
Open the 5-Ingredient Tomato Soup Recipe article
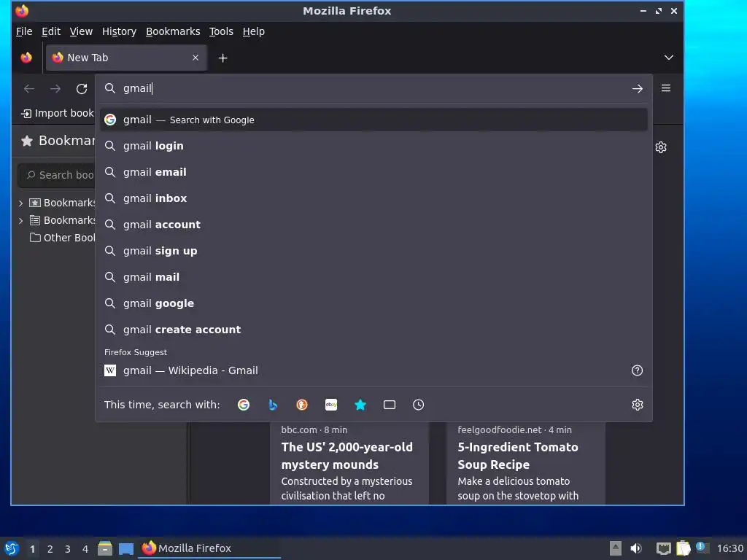click(x=518, y=456)
